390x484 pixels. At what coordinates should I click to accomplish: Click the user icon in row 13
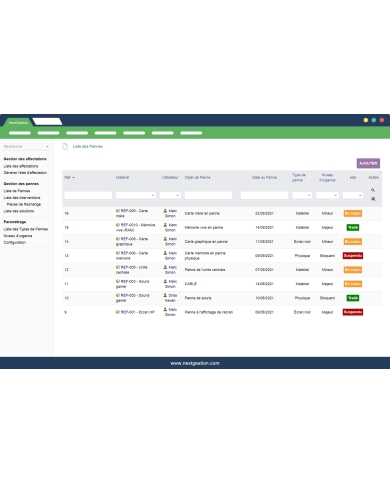click(165, 253)
